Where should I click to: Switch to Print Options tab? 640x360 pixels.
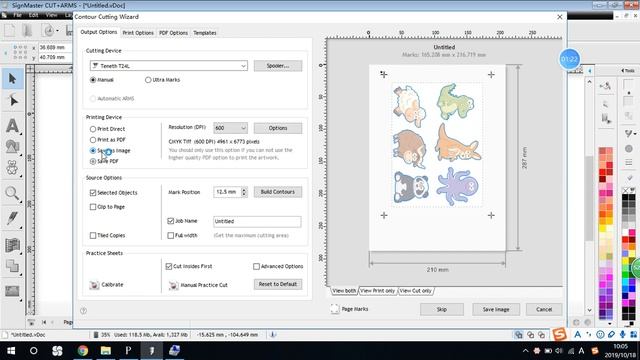138,33
